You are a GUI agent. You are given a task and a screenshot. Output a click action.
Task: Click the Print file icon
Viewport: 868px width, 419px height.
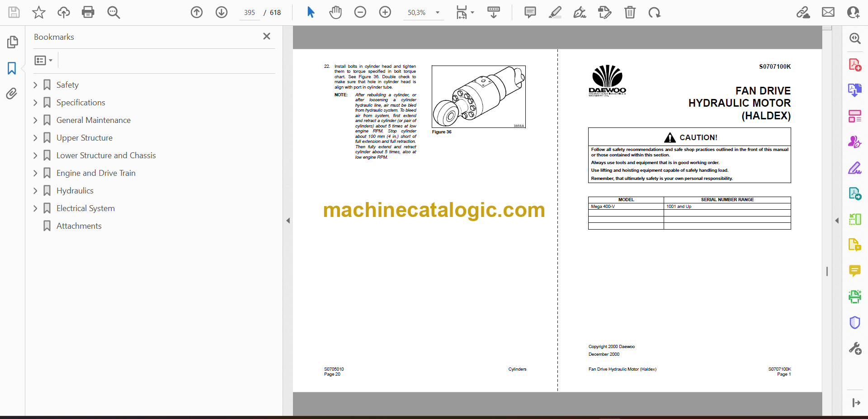point(88,12)
